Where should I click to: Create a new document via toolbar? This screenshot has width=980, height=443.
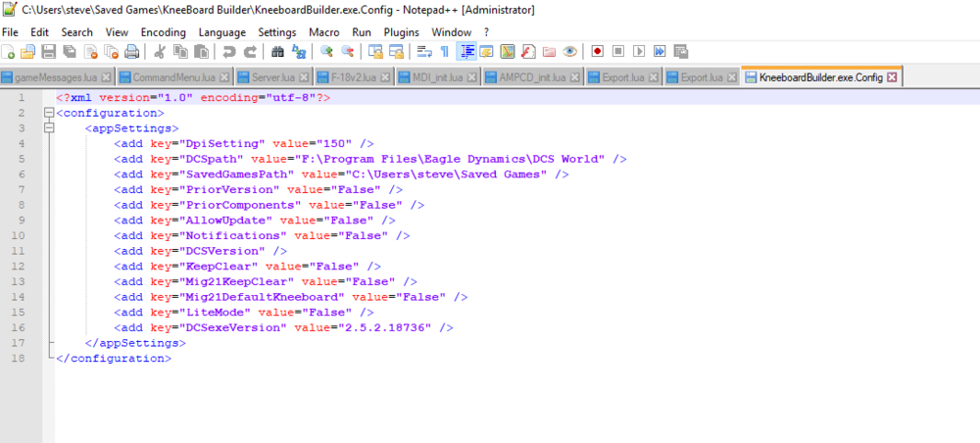point(8,52)
